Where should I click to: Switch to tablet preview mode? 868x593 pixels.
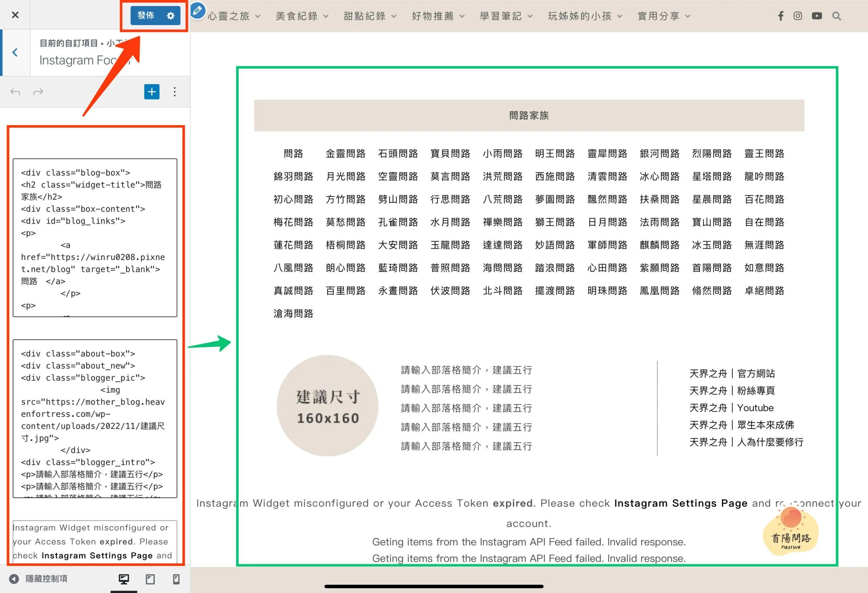point(150,579)
